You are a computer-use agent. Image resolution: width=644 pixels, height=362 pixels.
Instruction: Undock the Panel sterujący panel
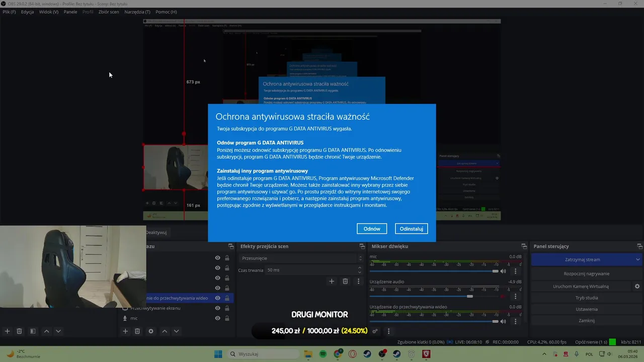[639, 246]
